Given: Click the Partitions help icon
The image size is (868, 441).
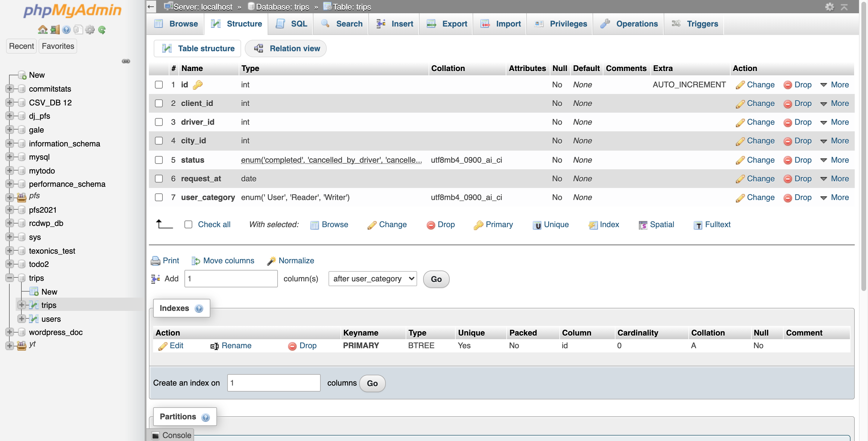Looking at the screenshot, I should point(205,418).
